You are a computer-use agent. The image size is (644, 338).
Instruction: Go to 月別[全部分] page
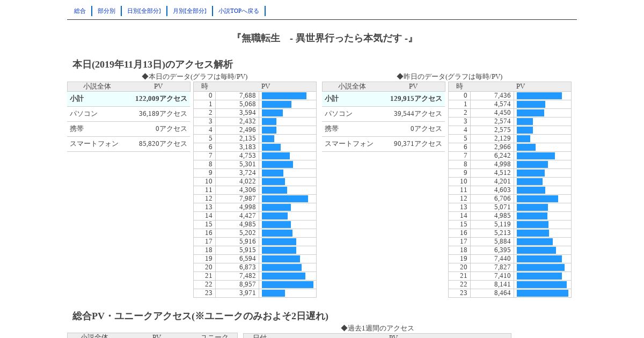(189, 11)
